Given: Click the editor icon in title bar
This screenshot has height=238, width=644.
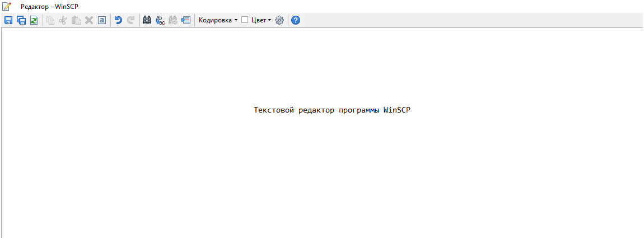Looking at the screenshot, I should click(7, 6).
